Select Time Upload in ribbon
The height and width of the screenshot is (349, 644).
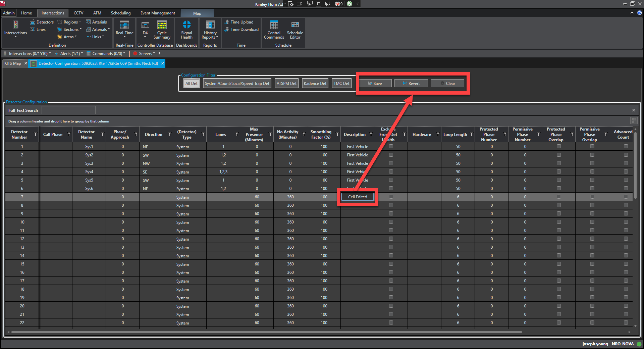coord(241,22)
